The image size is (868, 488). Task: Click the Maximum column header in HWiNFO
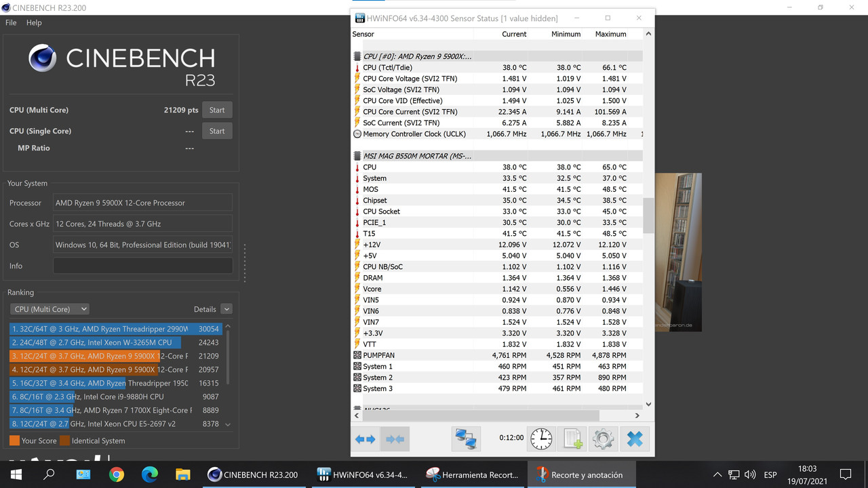coord(610,34)
